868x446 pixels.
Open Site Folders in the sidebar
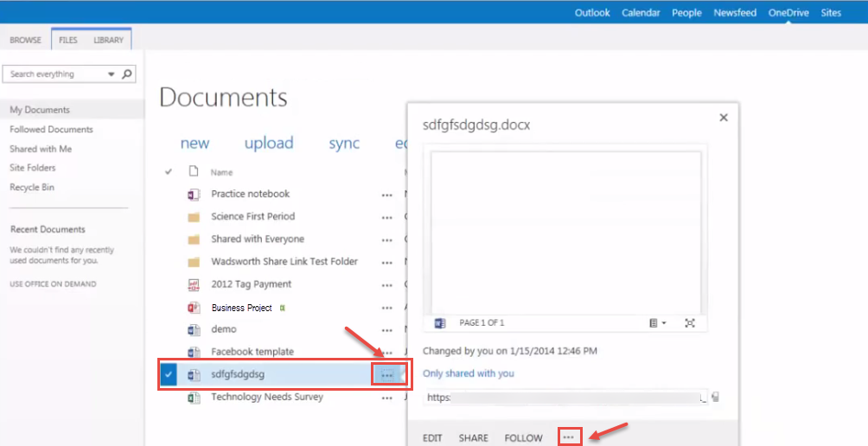(33, 168)
